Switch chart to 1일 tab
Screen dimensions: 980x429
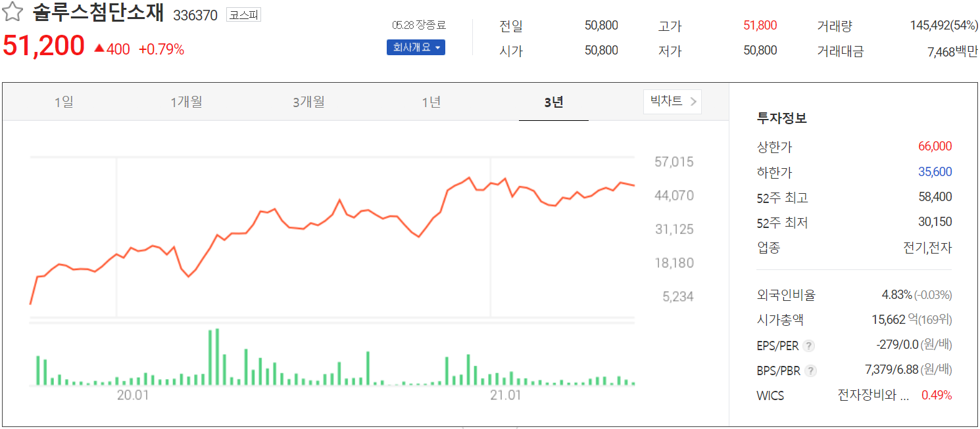click(x=64, y=102)
